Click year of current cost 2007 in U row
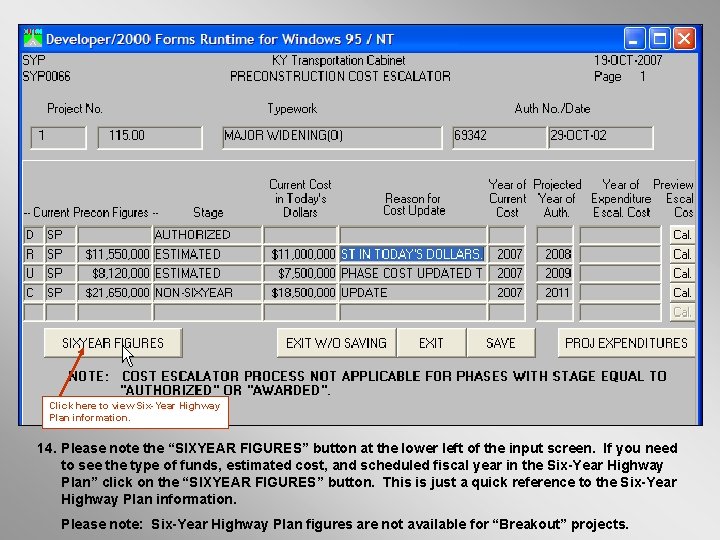Image resolution: width=720 pixels, height=540 pixels. coord(506,273)
